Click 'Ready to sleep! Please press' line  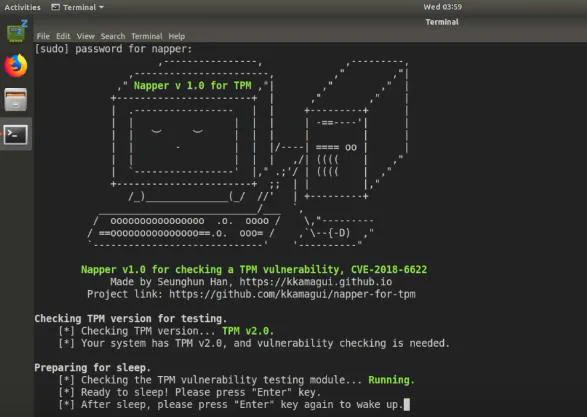pyautogui.click(x=189, y=392)
